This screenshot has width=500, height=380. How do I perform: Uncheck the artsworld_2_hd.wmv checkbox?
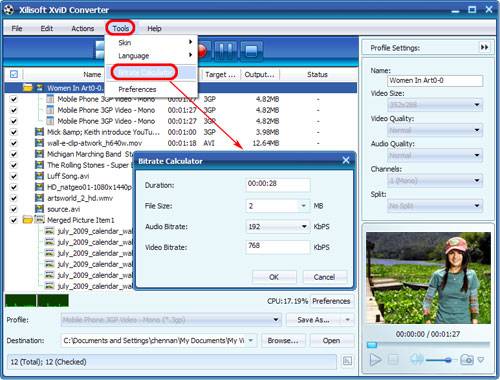pos(14,198)
